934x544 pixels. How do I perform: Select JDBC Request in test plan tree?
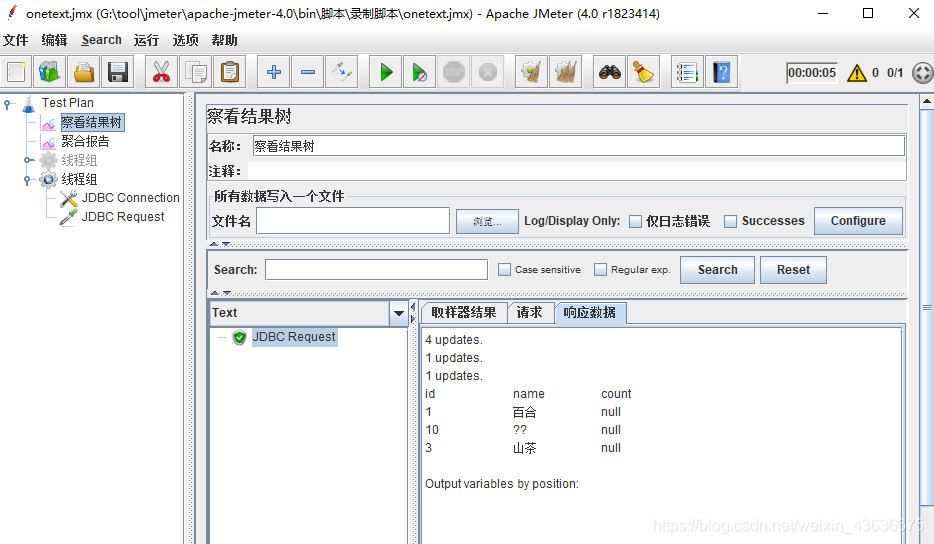(x=123, y=217)
